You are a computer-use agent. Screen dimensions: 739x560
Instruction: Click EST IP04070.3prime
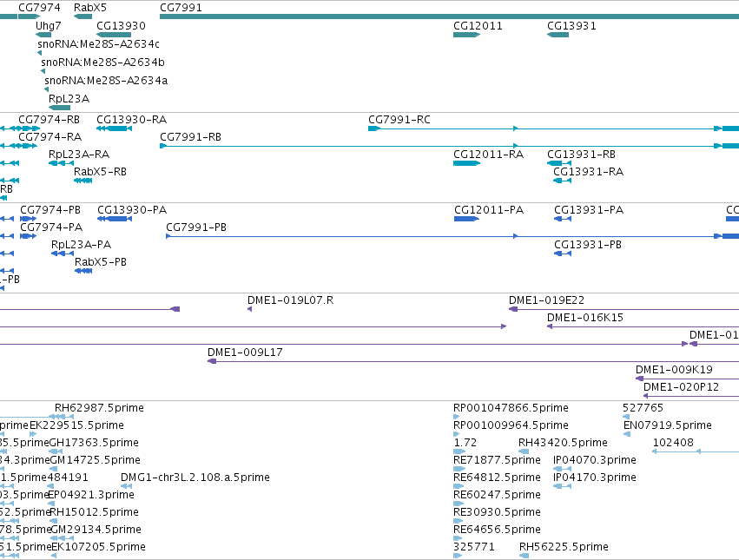pos(595,460)
